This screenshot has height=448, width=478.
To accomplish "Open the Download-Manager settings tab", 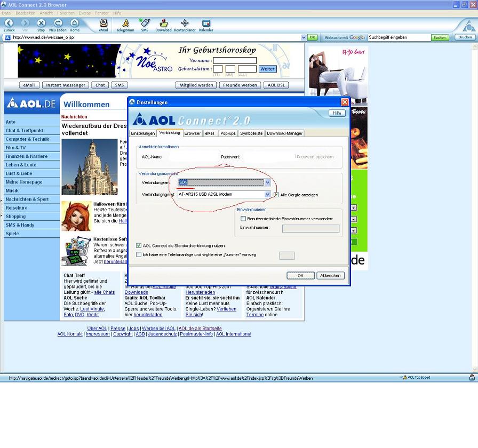I will [x=284, y=133].
